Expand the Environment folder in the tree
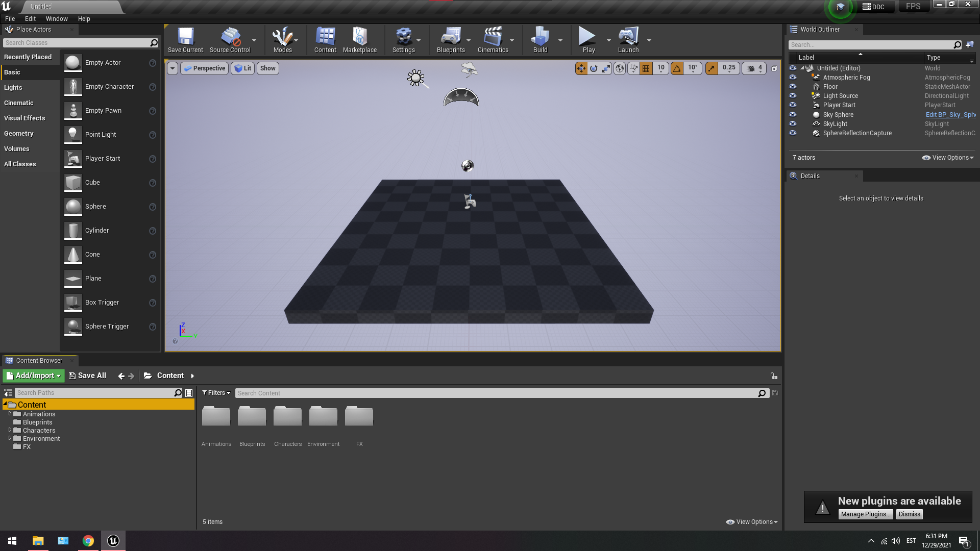 10,438
